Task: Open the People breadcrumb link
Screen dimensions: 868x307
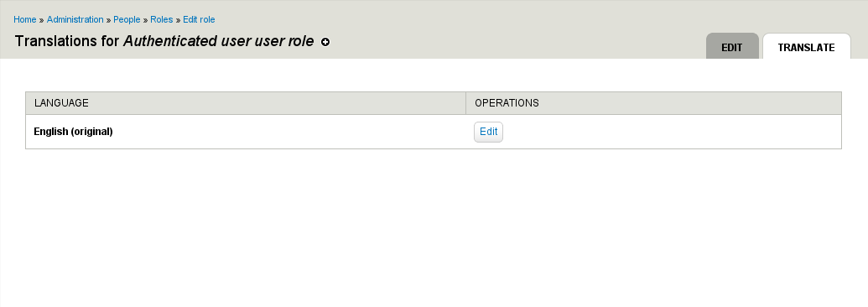Action: 127,19
